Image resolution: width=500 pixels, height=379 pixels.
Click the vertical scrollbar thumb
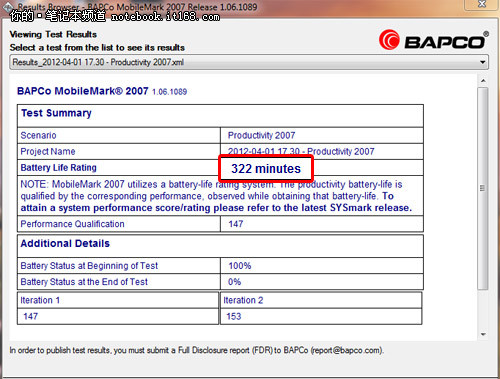pyautogui.click(x=482, y=188)
